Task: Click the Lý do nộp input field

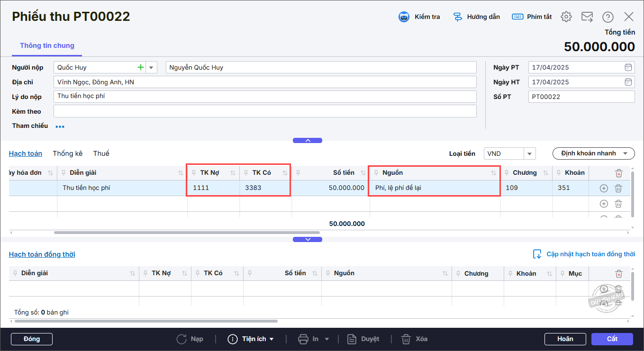Action: (x=264, y=97)
